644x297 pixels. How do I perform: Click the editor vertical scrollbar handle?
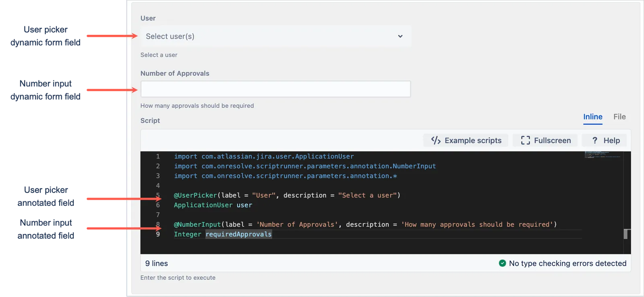pyautogui.click(x=625, y=234)
